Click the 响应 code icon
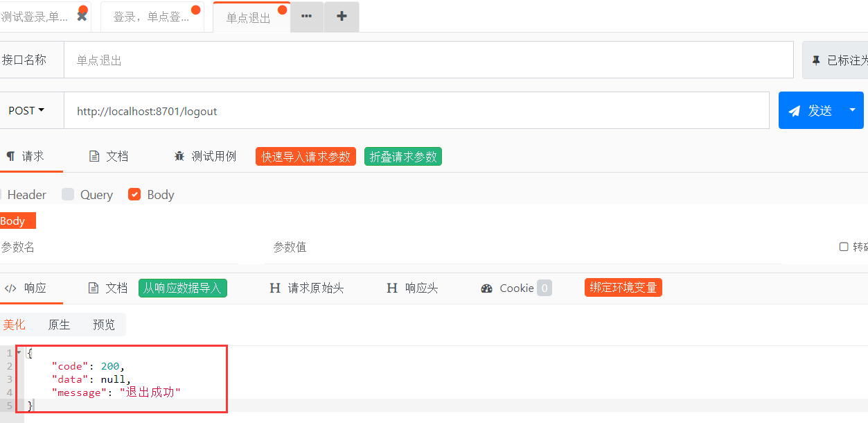The width and height of the screenshot is (868, 423). pos(10,288)
